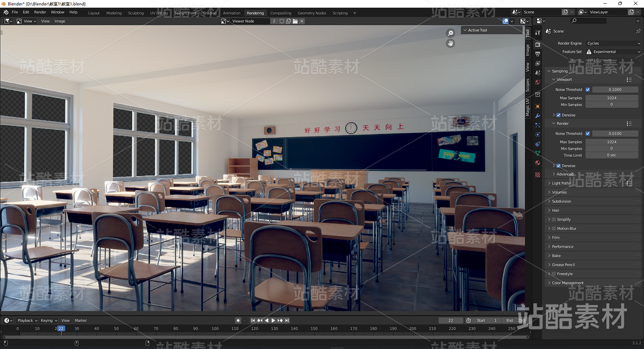Open the Object Data green triangle icon

click(538, 154)
